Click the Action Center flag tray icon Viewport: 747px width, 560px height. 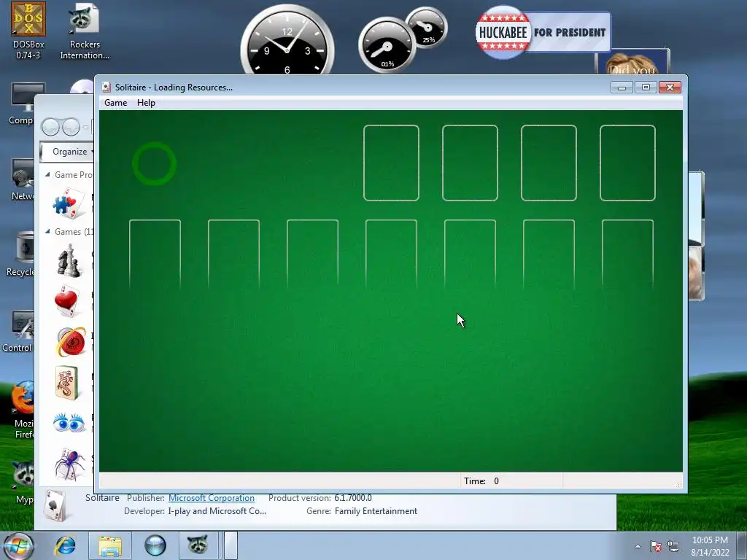pos(656,546)
